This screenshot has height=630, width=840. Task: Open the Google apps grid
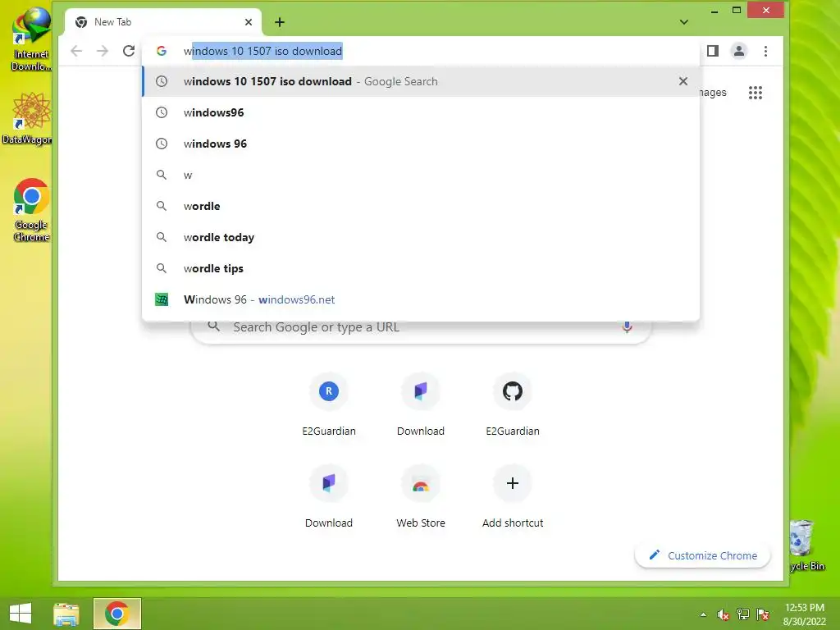(x=756, y=93)
